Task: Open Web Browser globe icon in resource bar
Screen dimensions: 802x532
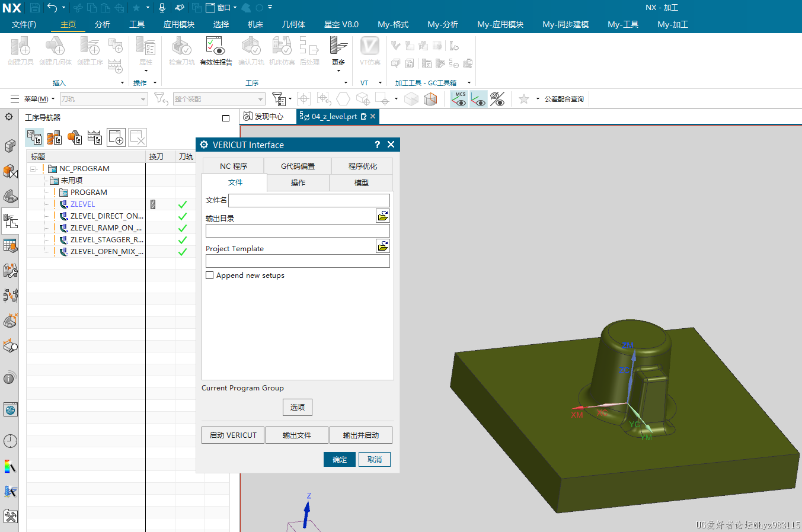Action: (9, 409)
